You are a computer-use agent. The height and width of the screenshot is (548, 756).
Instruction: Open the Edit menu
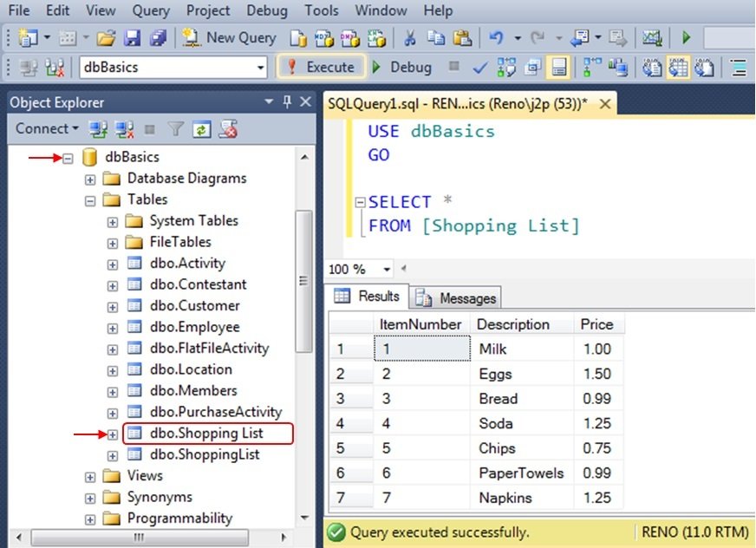57,10
